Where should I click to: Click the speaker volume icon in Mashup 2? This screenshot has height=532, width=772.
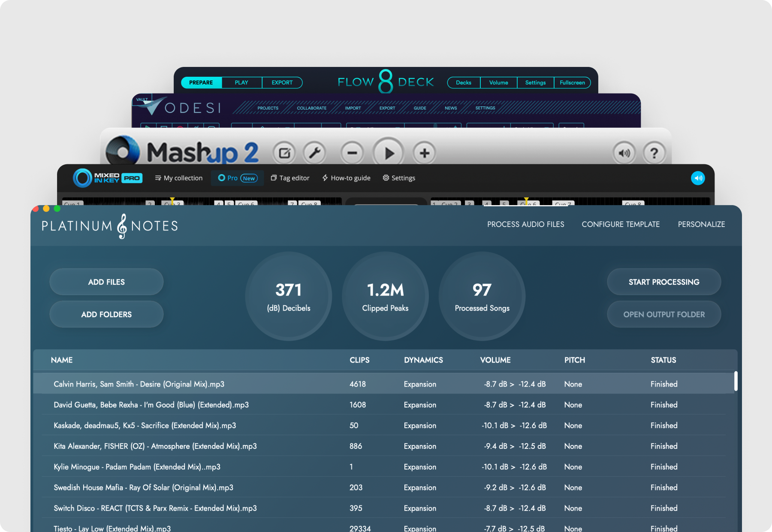point(624,153)
